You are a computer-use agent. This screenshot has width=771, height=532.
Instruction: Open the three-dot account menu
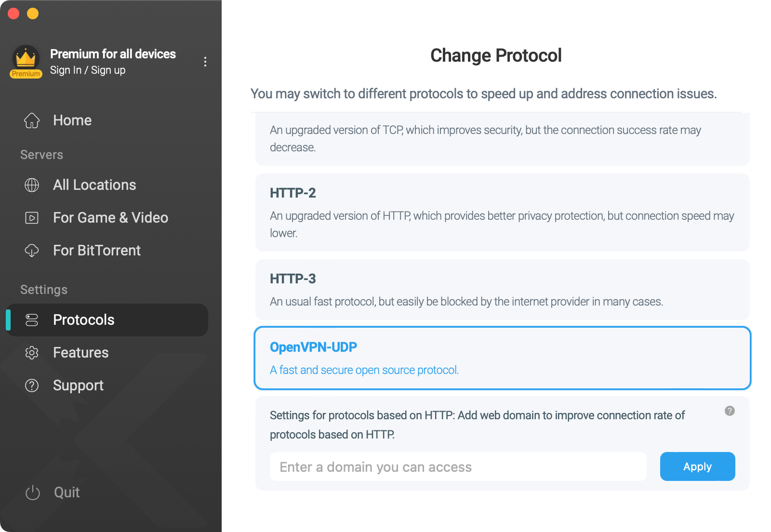tap(205, 62)
